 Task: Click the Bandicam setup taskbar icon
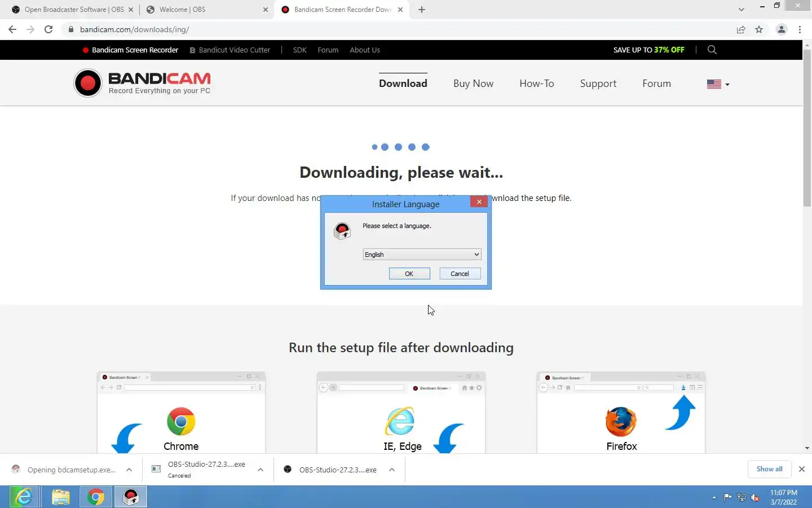131,497
